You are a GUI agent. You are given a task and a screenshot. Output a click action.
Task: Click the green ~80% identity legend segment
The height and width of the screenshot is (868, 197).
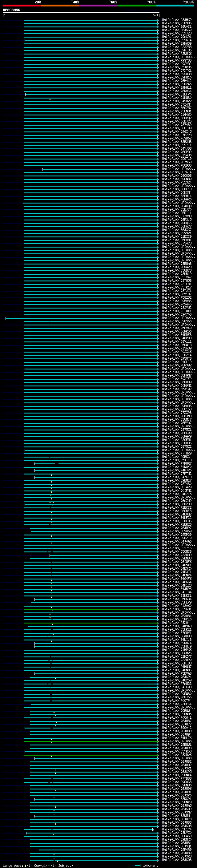coord(137,6)
